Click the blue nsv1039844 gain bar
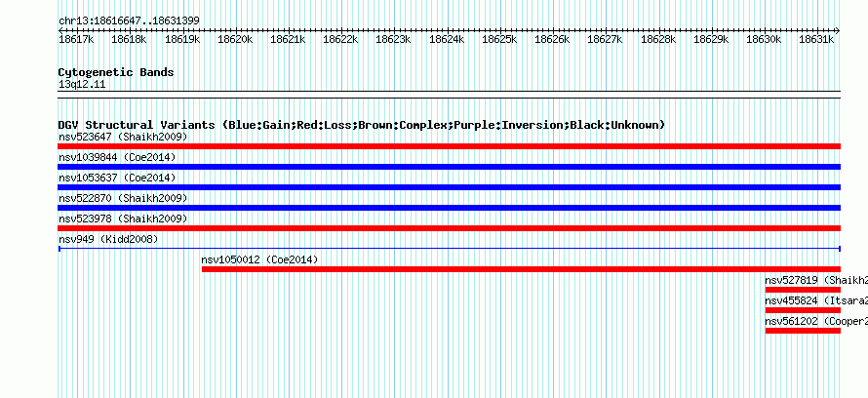Screen dimensions: 868x398 coord(449,167)
